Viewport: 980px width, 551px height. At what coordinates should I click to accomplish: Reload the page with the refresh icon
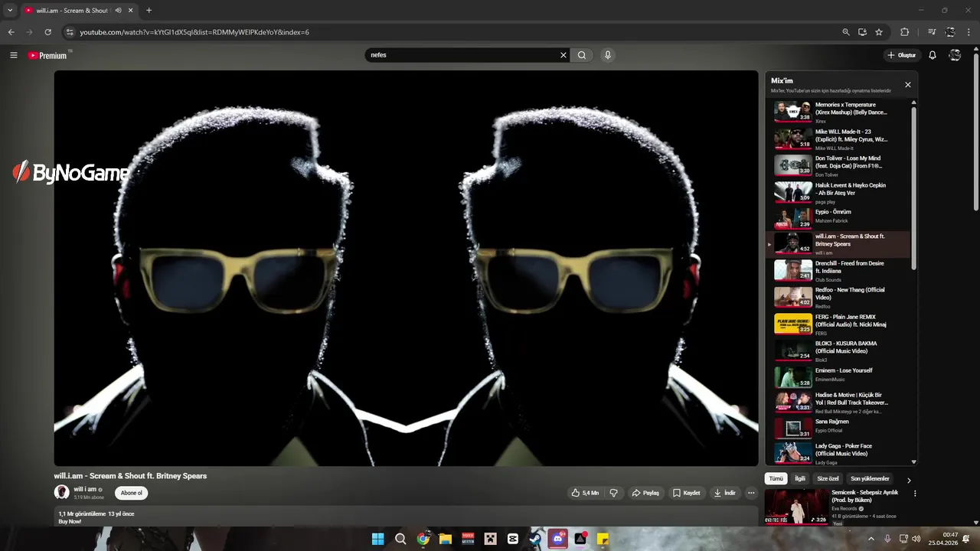click(47, 32)
